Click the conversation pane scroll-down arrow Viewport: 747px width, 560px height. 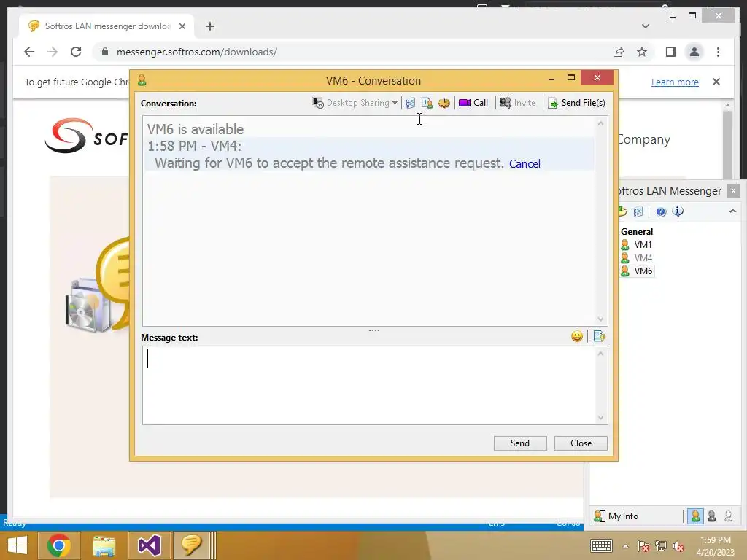pos(601,319)
